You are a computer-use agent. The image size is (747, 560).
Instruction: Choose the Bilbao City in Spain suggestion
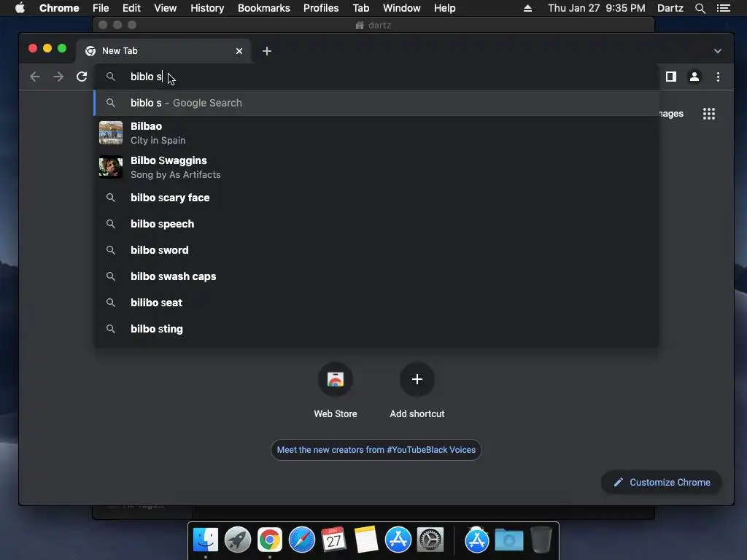point(376,133)
